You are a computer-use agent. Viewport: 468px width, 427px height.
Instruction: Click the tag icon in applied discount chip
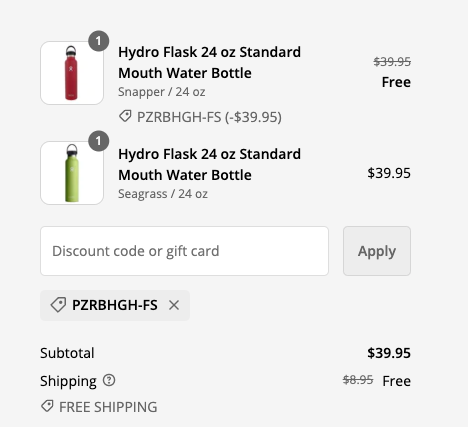tap(58, 305)
